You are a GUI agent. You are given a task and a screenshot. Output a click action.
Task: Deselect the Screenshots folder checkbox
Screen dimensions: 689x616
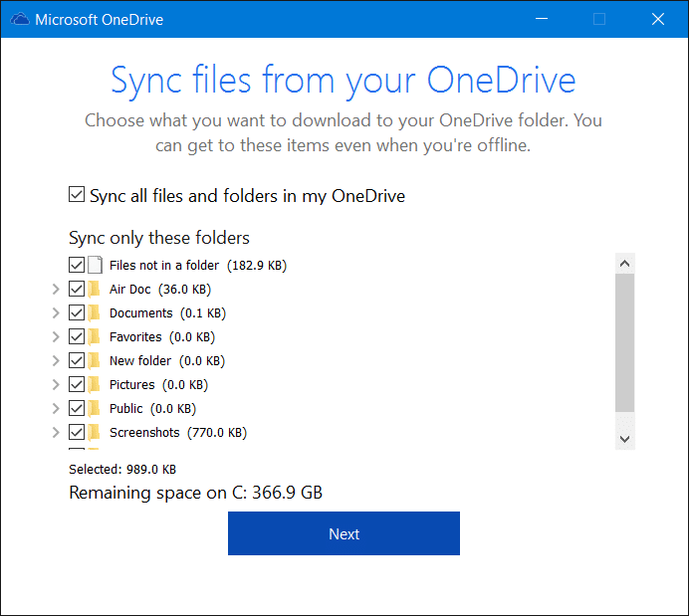[77, 432]
